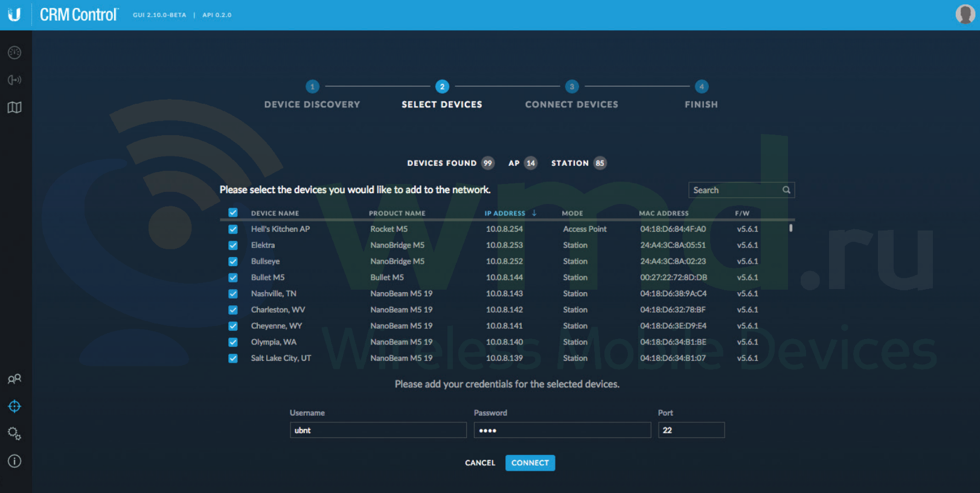980x493 pixels.
Task: Click the AP 14 count badge
Action: (x=531, y=163)
